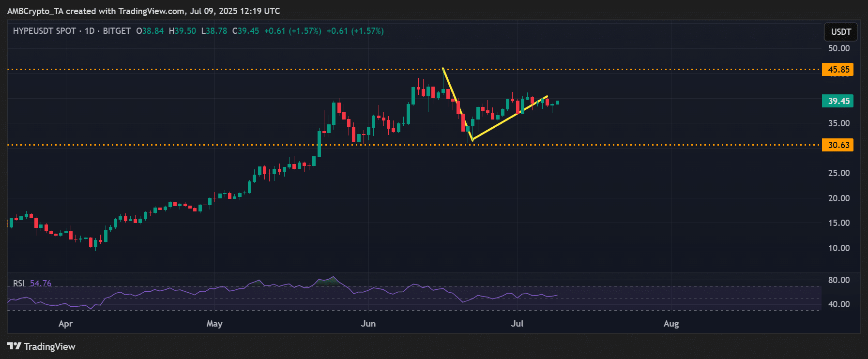
Task: Click the 10.00 price axis label
Action: (838, 248)
